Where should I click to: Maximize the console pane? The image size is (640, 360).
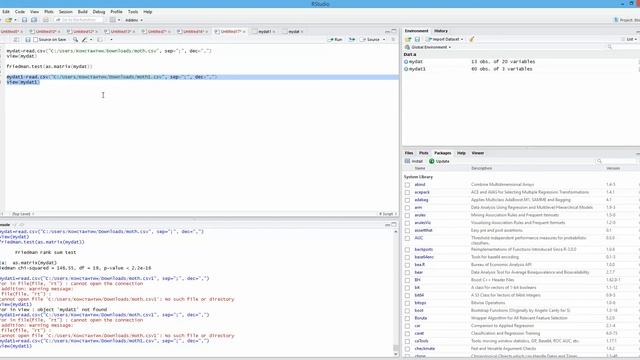tap(394, 224)
